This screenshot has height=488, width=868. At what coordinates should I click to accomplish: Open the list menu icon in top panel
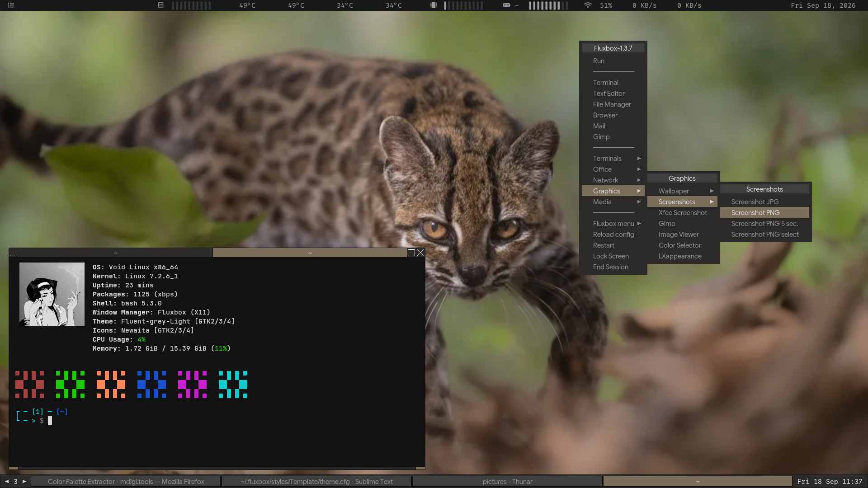click(x=11, y=5)
